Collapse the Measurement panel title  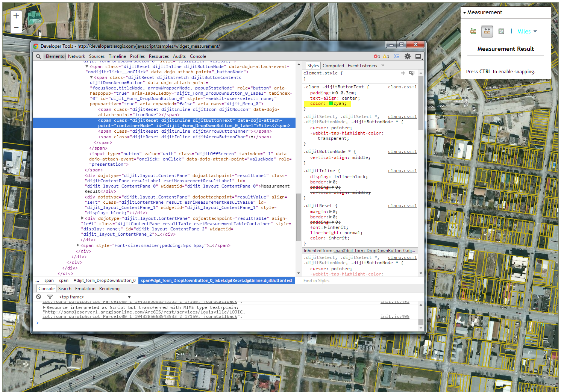tap(484, 12)
